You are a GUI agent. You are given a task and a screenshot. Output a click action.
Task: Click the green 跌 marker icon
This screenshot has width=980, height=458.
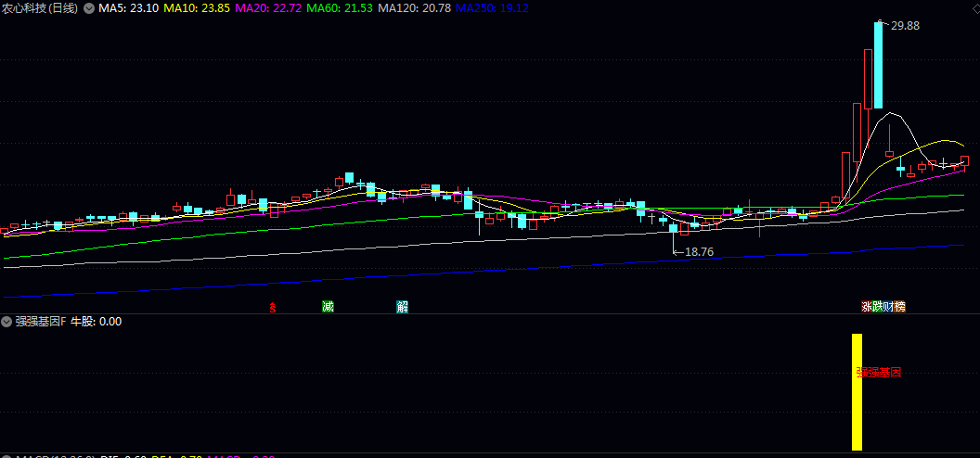coord(878,306)
